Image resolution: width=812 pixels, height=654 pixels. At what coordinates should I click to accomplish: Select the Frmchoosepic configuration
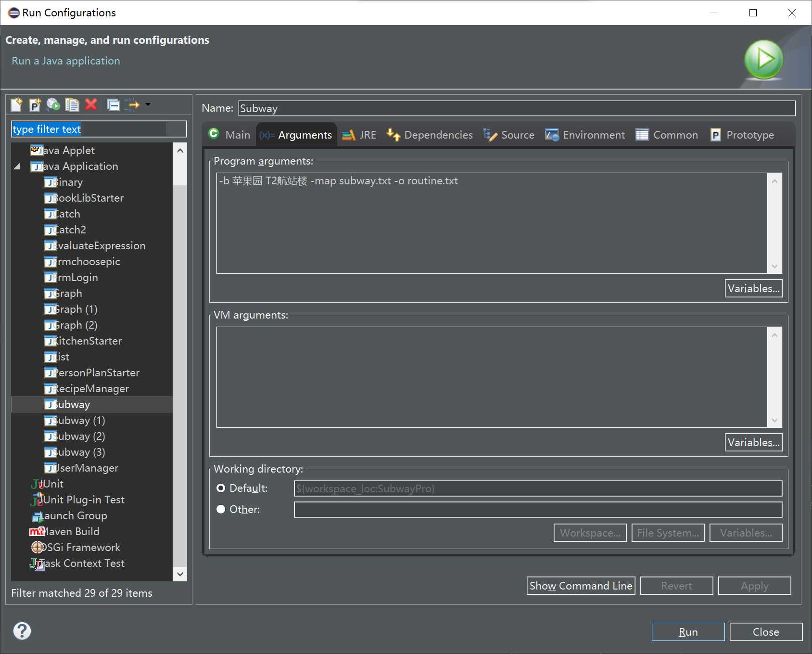click(x=83, y=262)
